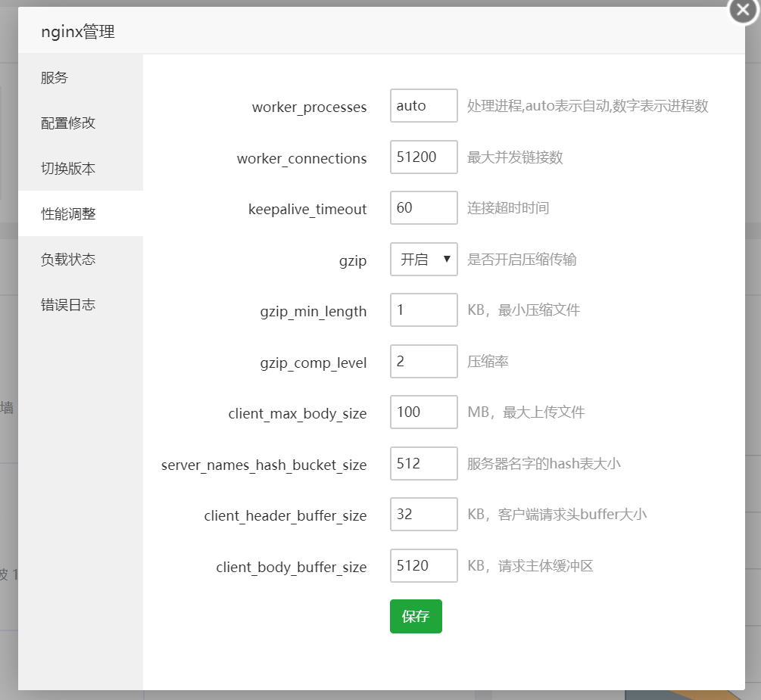Screen dimensions: 761x700
Task: Click the worker_processes label
Action: point(309,107)
